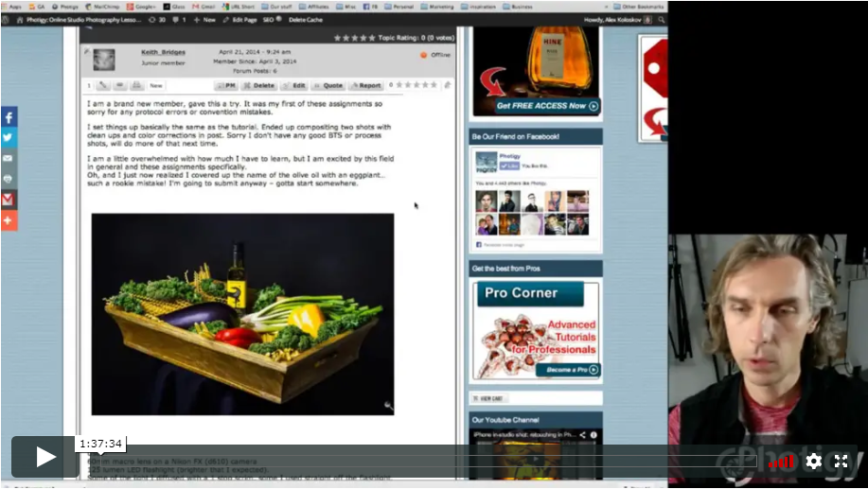Expand the Other Bookmarks folder
Image resolution: width=868 pixels, height=489 pixels.
639,7
